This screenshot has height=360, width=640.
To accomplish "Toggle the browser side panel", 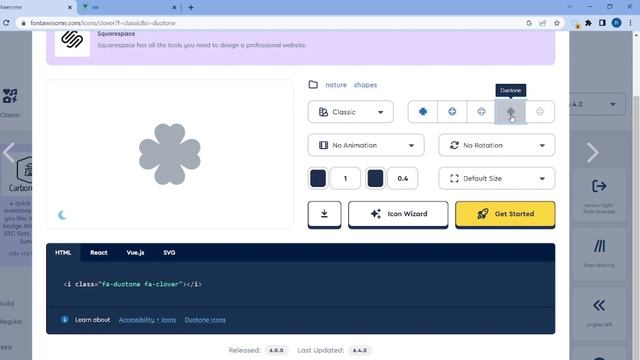I will (602, 23).
